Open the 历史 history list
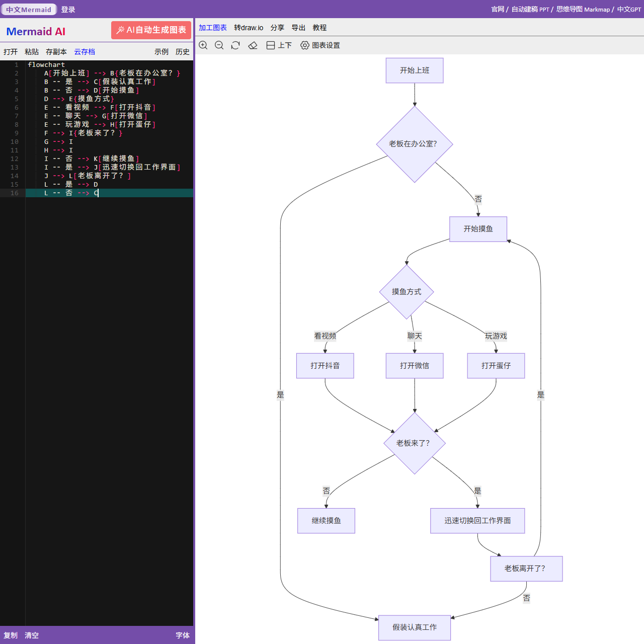 182,52
